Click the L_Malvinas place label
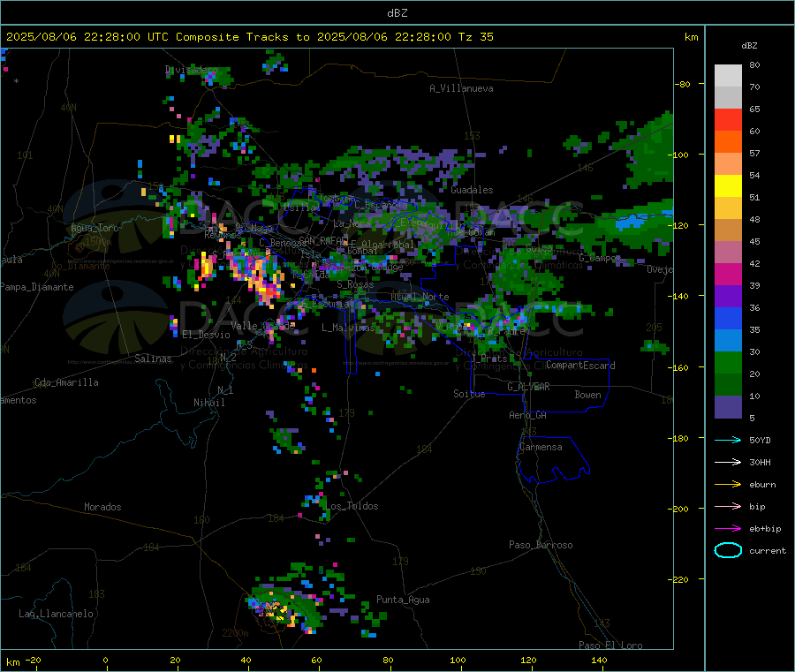795x672 pixels. (x=348, y=328)
